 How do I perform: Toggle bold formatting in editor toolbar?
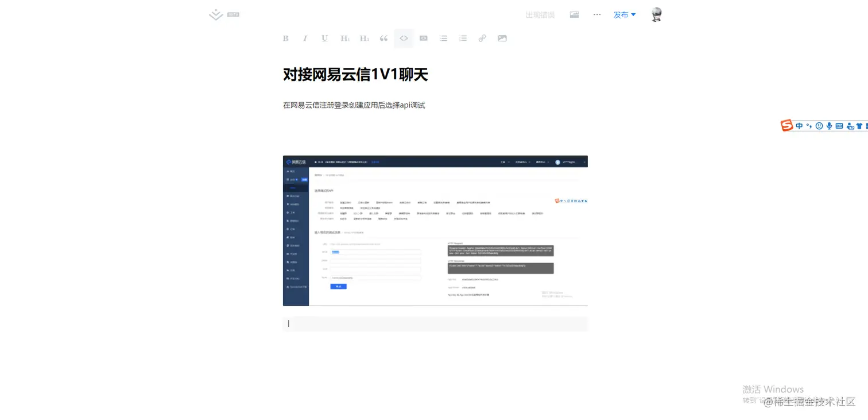(x=285, y=38)
